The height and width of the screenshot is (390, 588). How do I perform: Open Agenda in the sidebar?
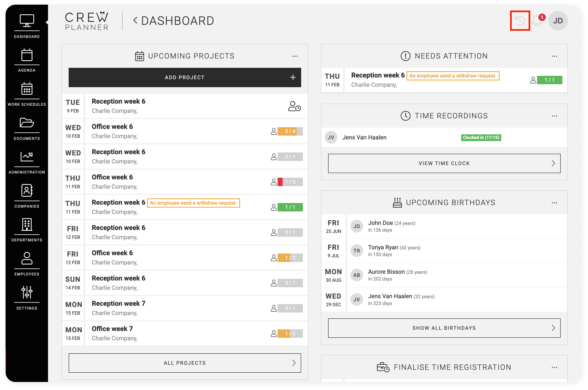[x=27, y=60]
